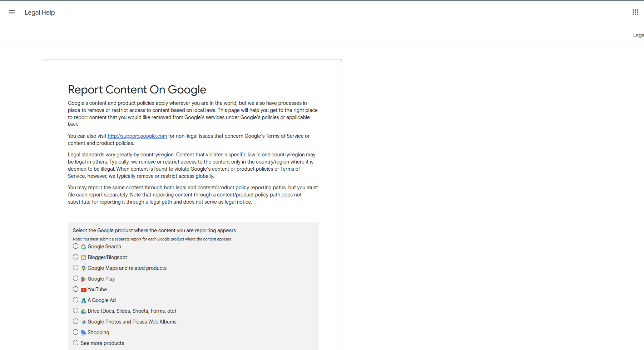Click the Google Ads logo icon

pos(83,301)
